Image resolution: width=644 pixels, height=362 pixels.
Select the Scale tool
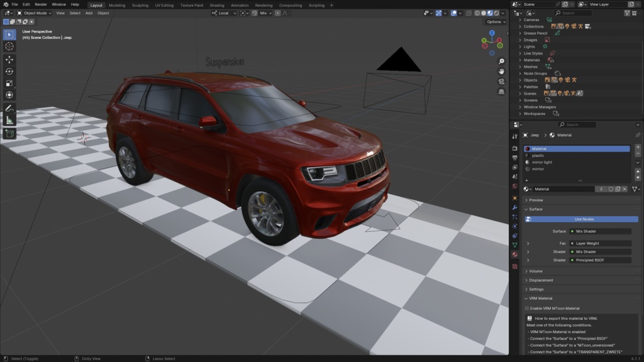pyautogui.click(x=9, y=84)
